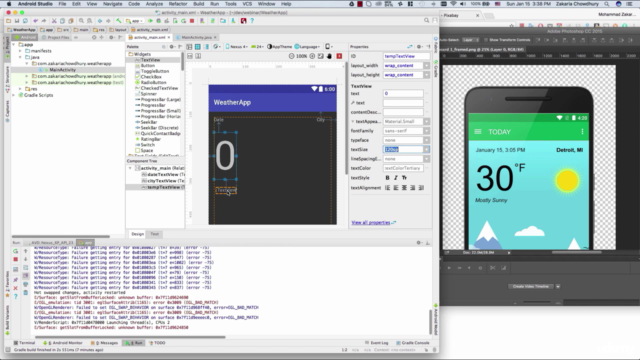The image size is (640, 360).
Task: Collapse the app folder in project tree
Action: (x=14, y=44)
